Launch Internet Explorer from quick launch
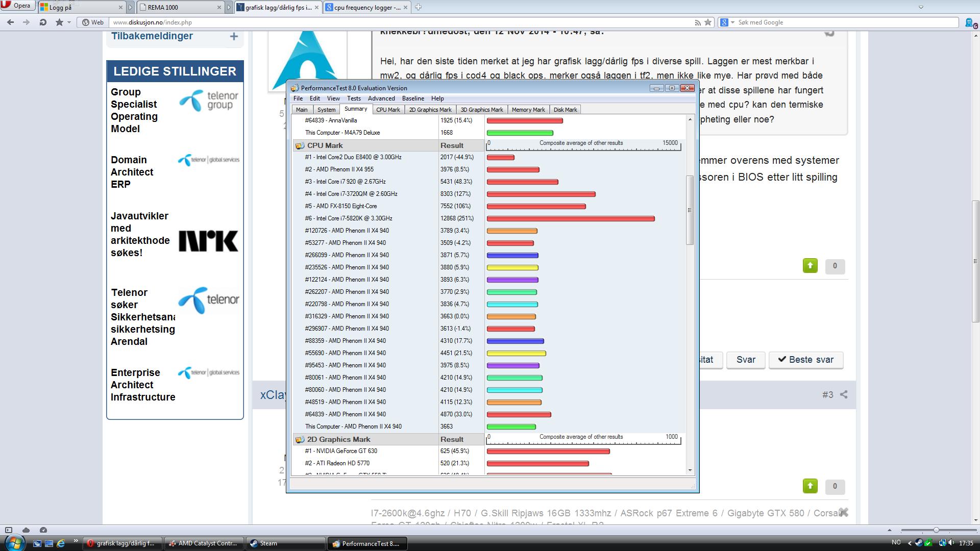 click(x=61, y=543)
